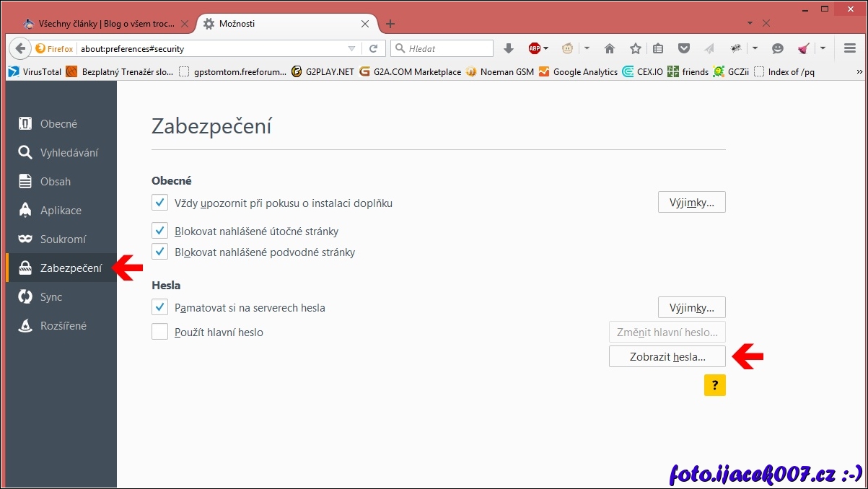
Task: Click the 'Zobrazit hesla...' button
Action: click(667, 356)
